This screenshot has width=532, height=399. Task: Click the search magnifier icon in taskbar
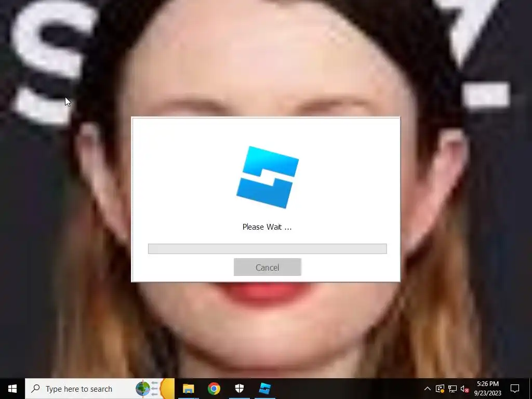click(35, 389)
